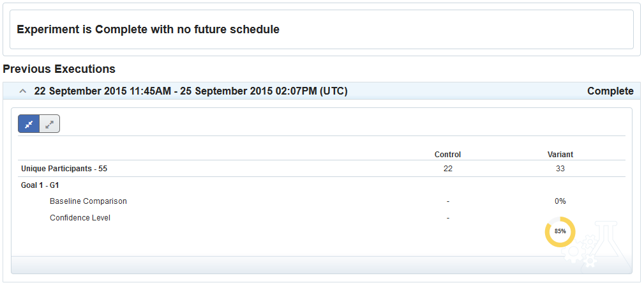Click the footer bar of execution panel

pos(322,265)
